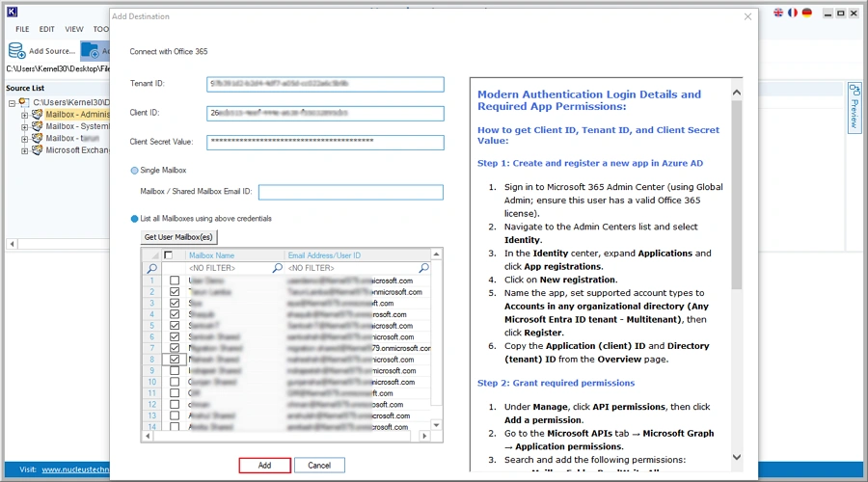Check the mailbox checkbox in row 13
This screenshot has height=482, width=868.
(175, 415)
